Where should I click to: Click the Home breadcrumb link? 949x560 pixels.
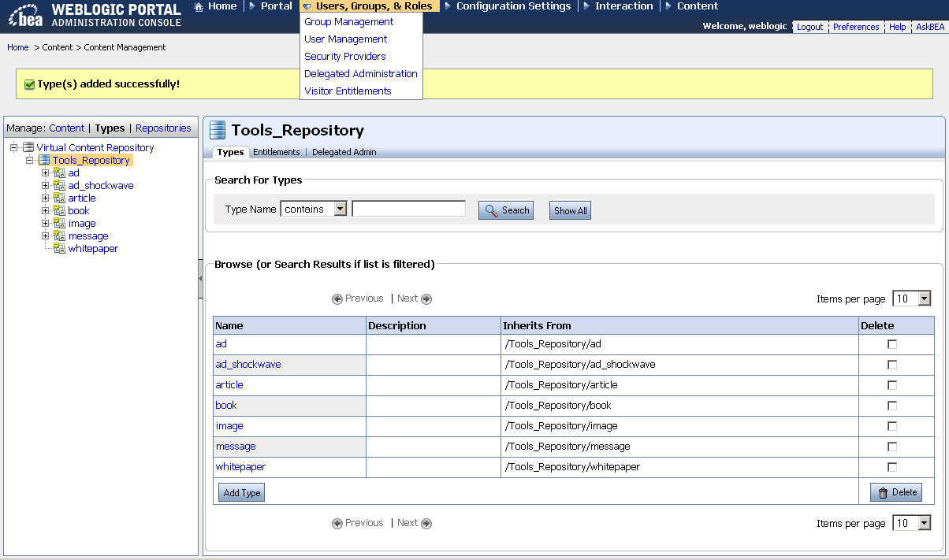tap(18, 47)
